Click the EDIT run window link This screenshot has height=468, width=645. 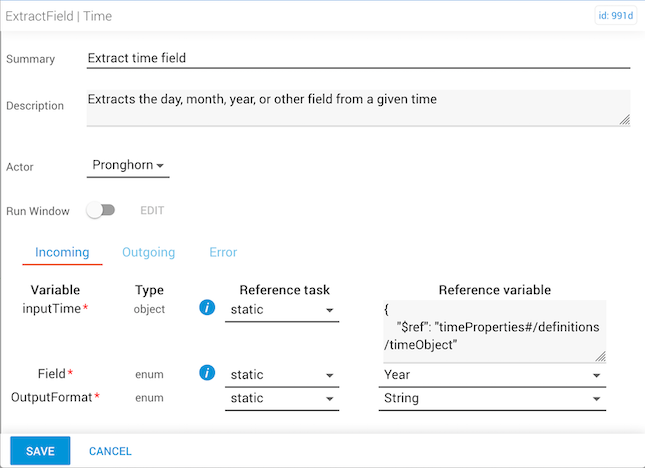click(x=152, y=211)
